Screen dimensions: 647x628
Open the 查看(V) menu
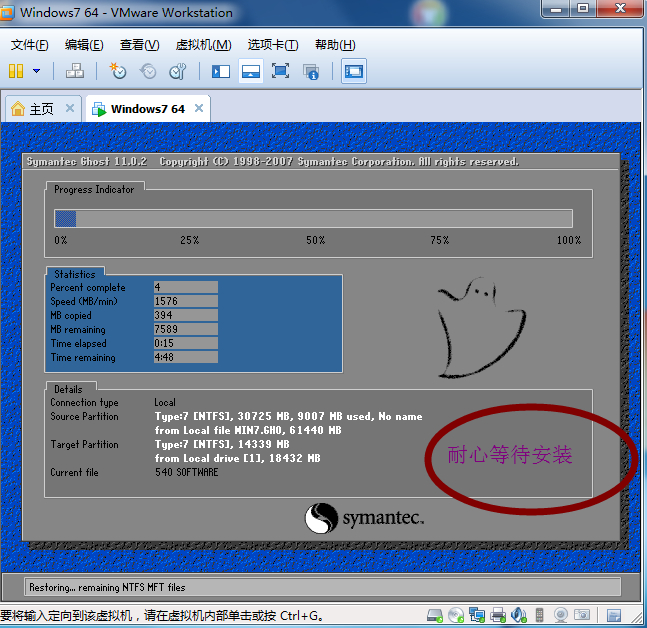(x=139, y=45)
